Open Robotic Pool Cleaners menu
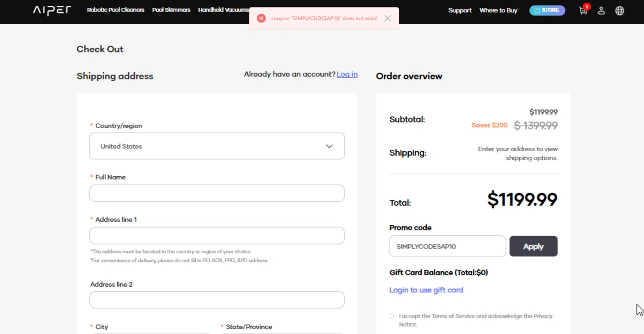 (x=115, y=10)
